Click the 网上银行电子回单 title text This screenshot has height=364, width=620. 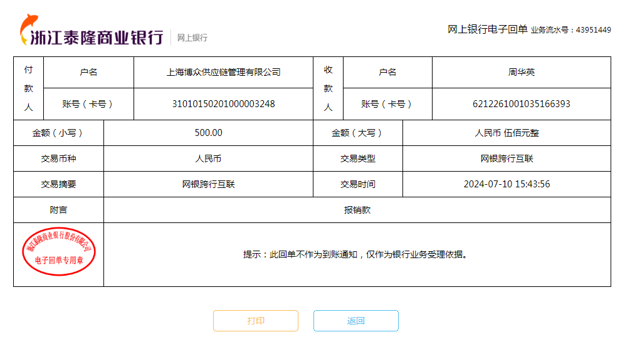click(487, 29)
